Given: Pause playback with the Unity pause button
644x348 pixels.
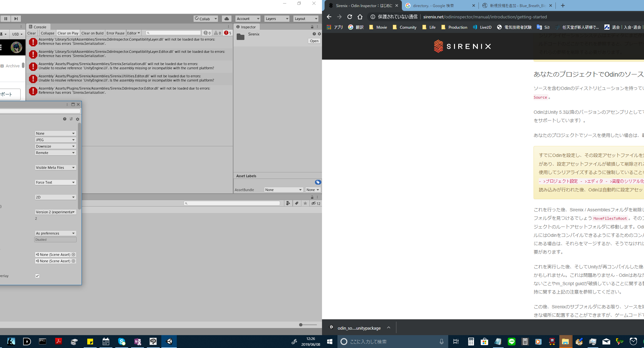Looking at the screenshot, I should [x=5, y=19].
